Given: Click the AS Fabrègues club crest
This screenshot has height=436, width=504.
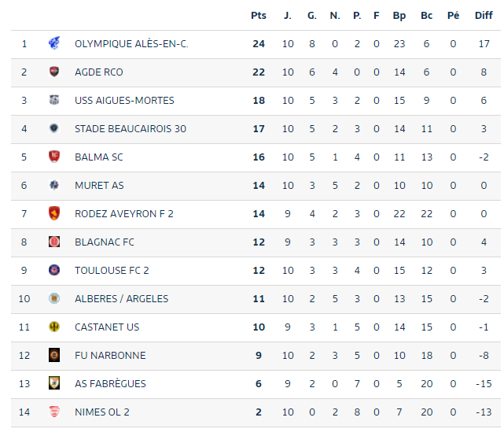Looking at the screenshot, I should pyautogui.click(x=54, y=383).
